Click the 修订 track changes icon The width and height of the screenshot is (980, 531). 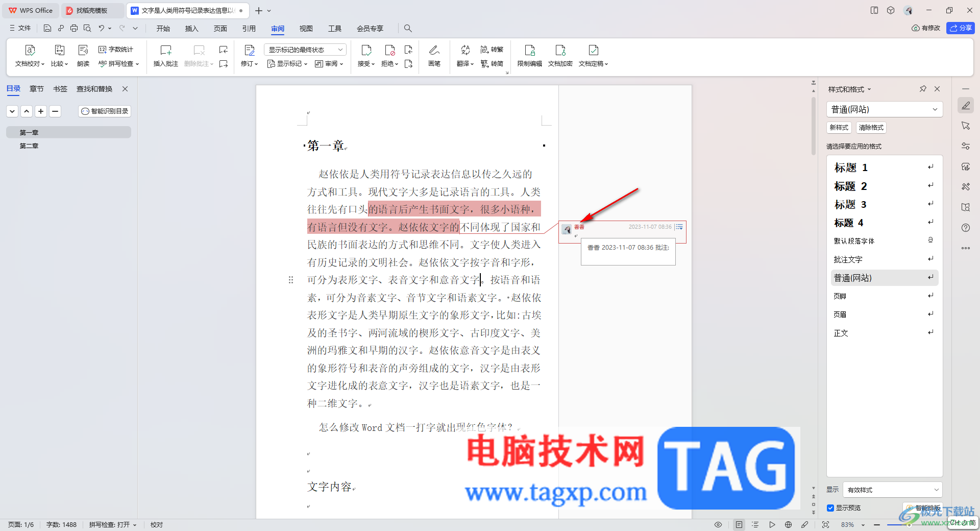249,50
